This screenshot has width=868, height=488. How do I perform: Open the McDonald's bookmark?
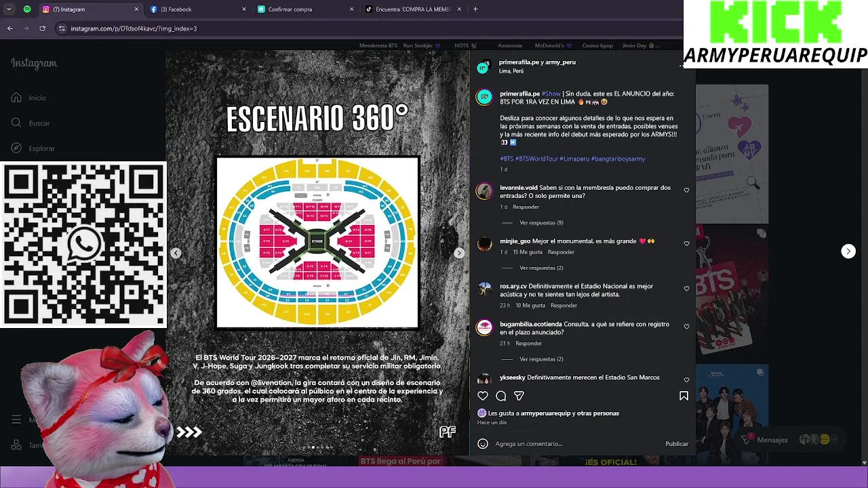tap(553, 45)
